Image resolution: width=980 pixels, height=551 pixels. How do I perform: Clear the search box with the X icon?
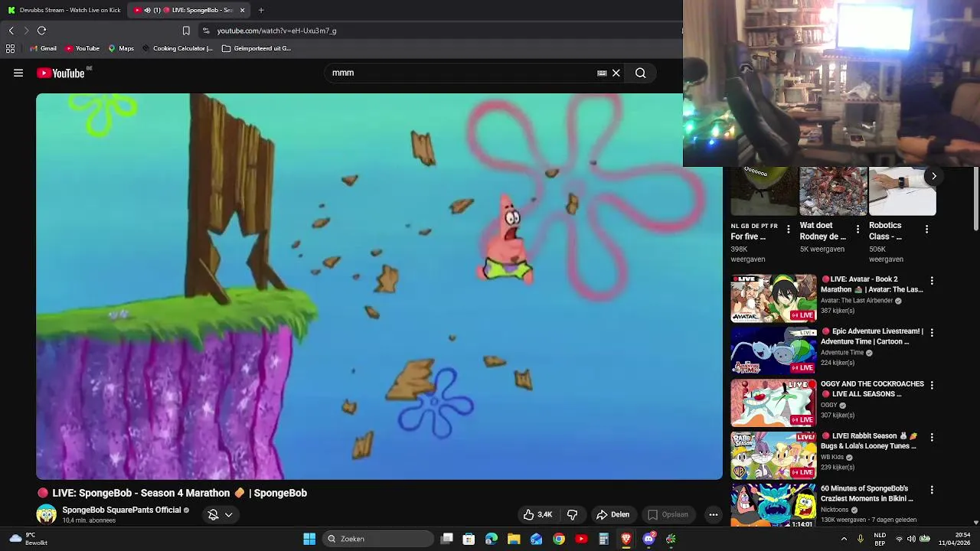pyautogui.click(x=616, y=73)
